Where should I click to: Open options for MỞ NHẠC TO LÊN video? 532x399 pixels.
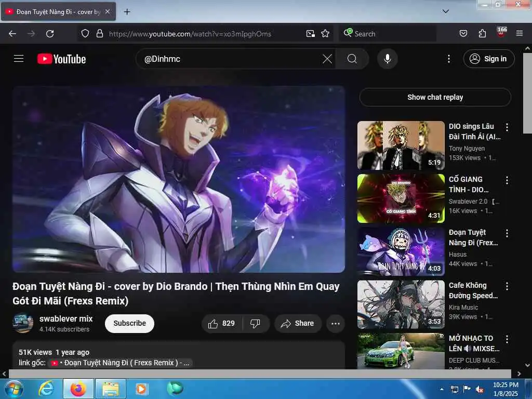(507, 339)
